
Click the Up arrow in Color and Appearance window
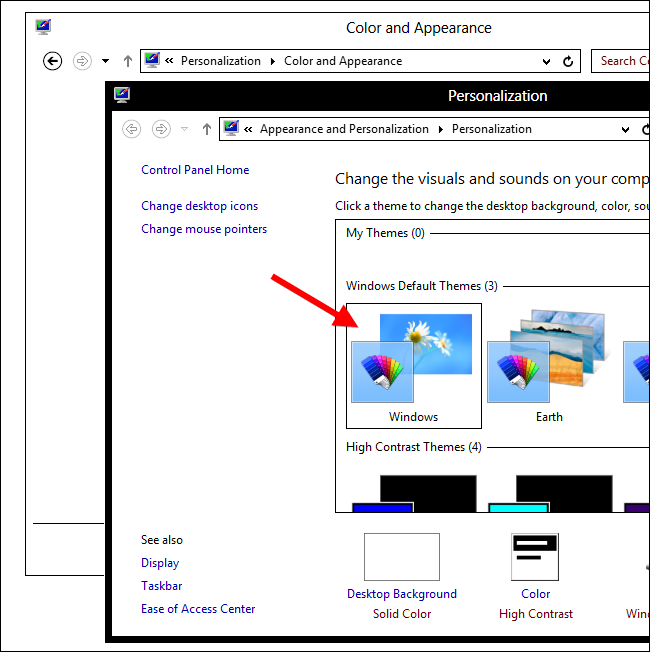[x=128, y=61]
